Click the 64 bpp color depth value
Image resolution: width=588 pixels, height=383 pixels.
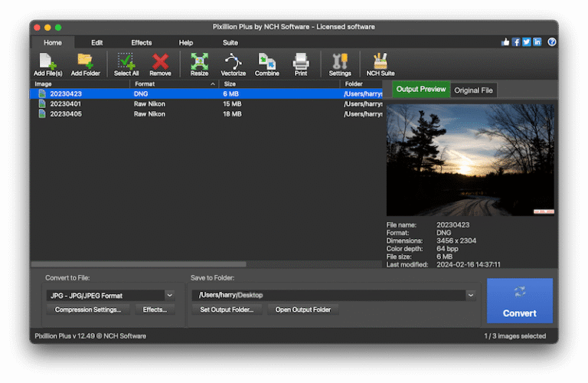447,249
